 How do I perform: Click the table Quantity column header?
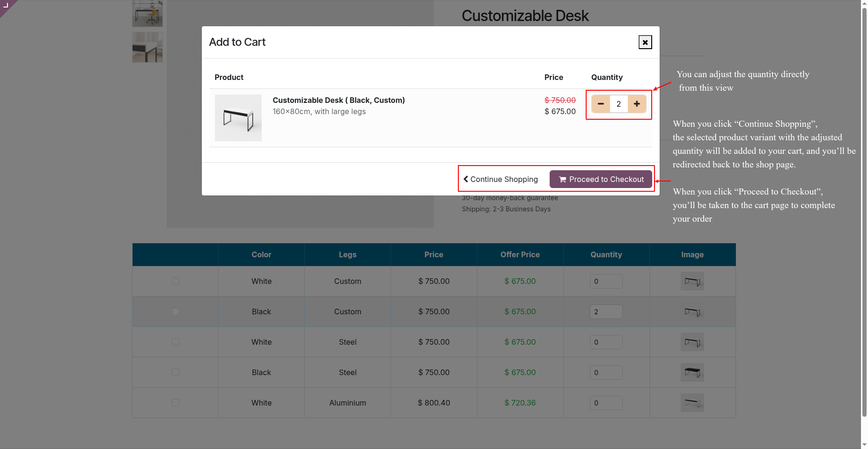(606, 254)
